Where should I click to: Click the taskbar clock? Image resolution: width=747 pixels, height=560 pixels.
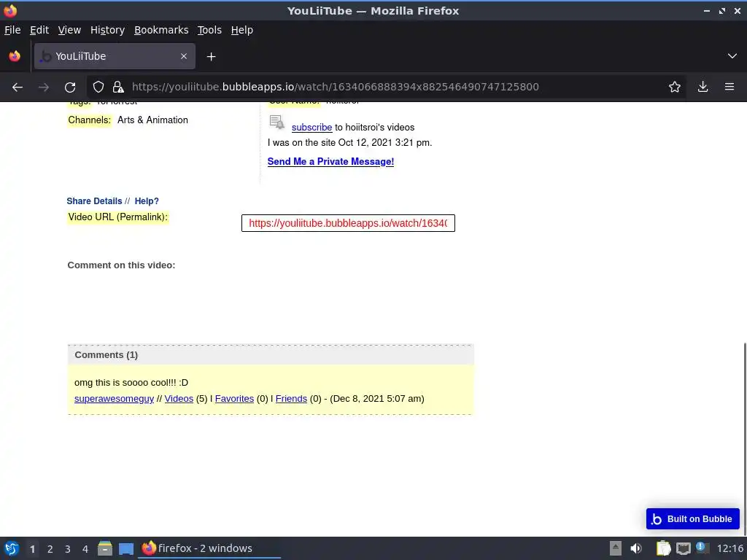[x=729, y=548]
